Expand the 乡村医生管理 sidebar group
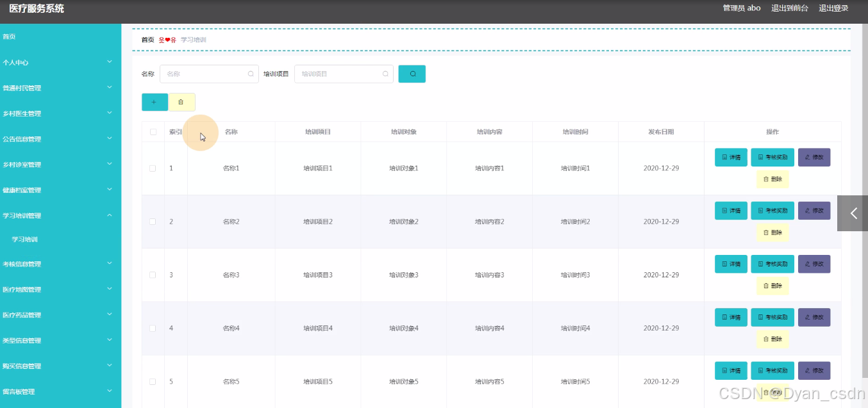 tap(60, 113)
